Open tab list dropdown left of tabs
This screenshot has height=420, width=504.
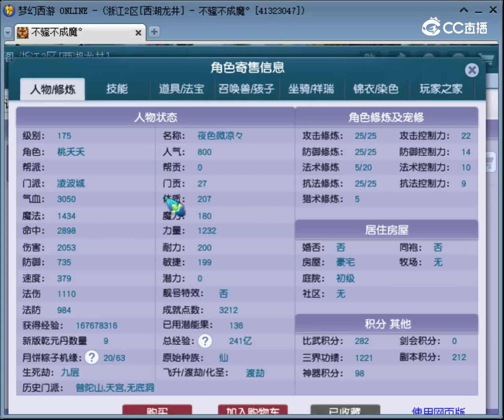(x=8, y=32)
